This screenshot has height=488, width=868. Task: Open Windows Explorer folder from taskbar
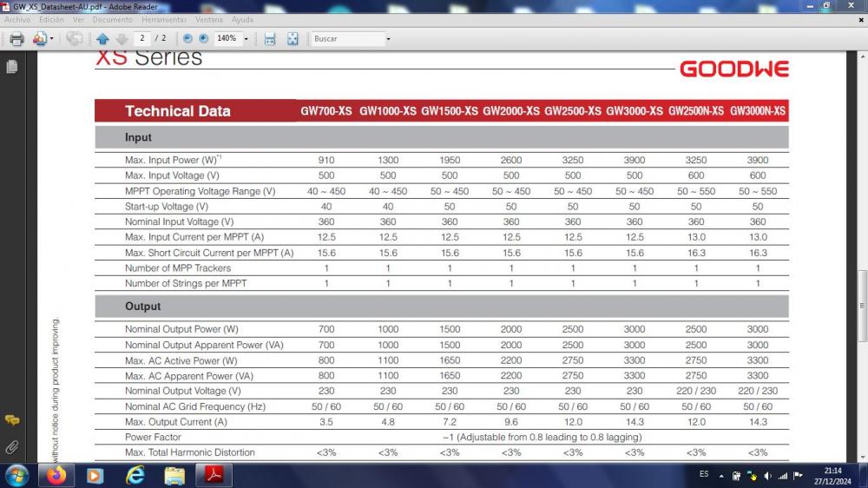pyautogui.click(x=175, y=476)
